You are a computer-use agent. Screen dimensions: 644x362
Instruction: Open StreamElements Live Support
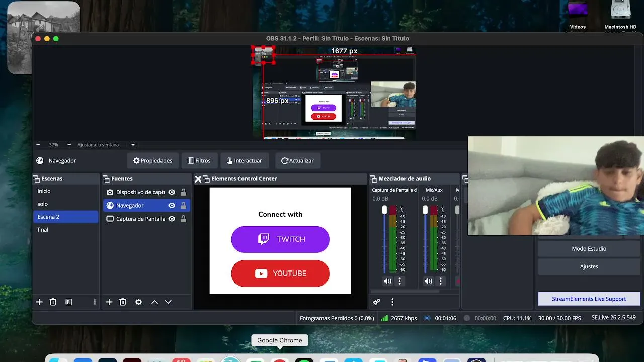click(x=589, y=299)
